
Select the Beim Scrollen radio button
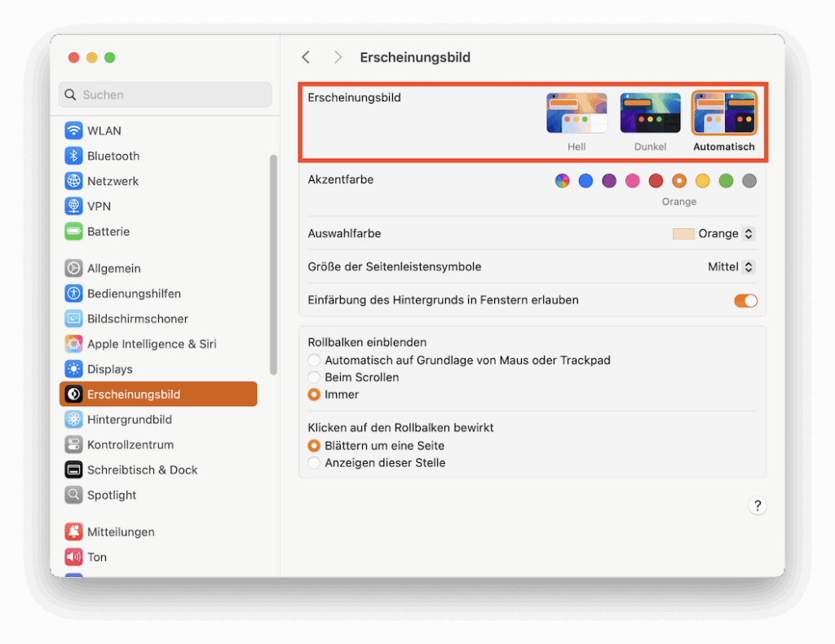click(314, 377)
